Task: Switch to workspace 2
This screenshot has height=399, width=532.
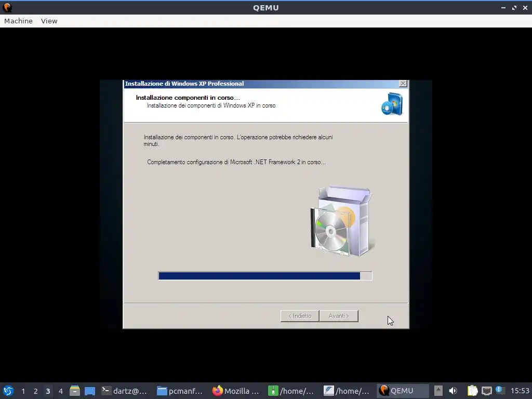Action: click(x=36, y=391)
